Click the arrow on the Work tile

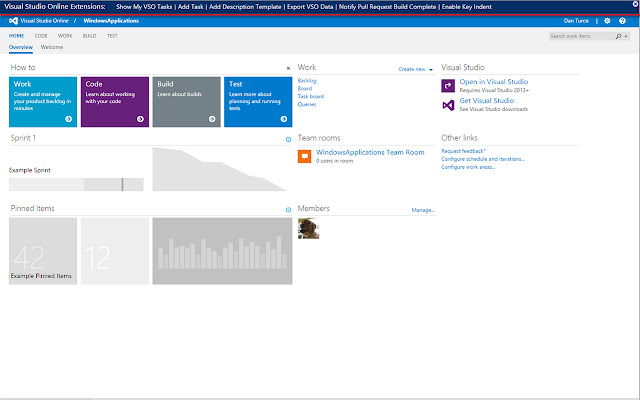[x=68, y=119]
